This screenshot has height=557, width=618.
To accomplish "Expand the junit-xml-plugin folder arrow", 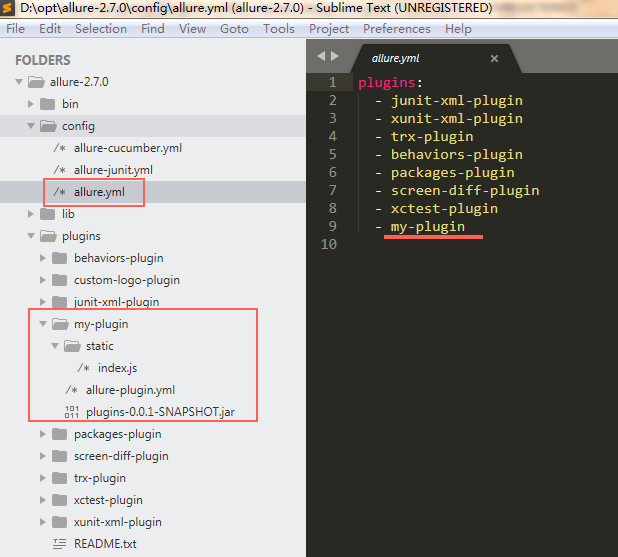I will coord(43,302).
